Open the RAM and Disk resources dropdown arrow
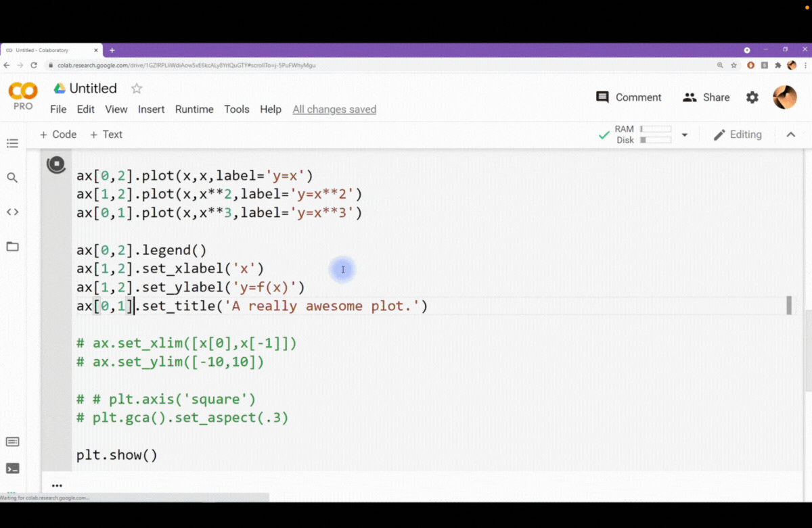The height and width of the screenshot is (528, 812). tap(684, 135)
